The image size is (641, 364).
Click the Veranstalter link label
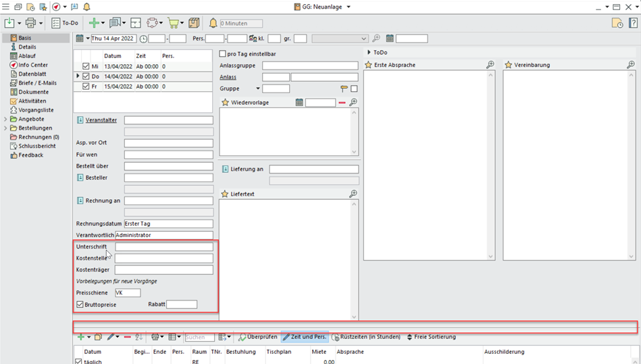(101, 120)
